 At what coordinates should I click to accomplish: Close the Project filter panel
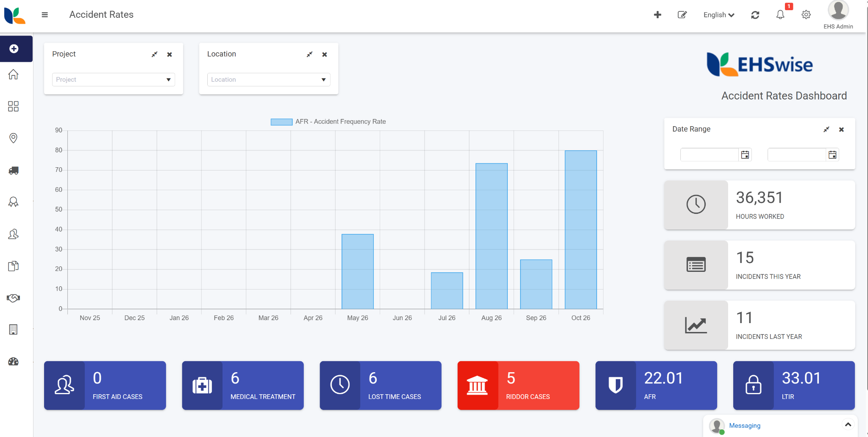click(x=170, y=54)
